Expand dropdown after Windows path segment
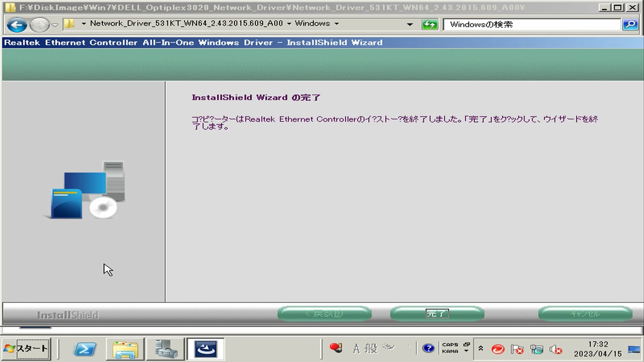This screenshot has height=362, width=644. pos(336,24)
